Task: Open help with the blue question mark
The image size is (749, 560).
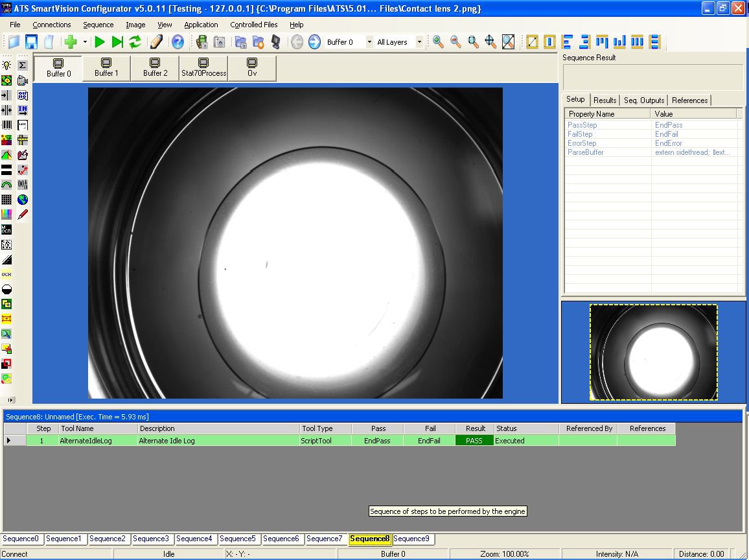Action: 178,42
